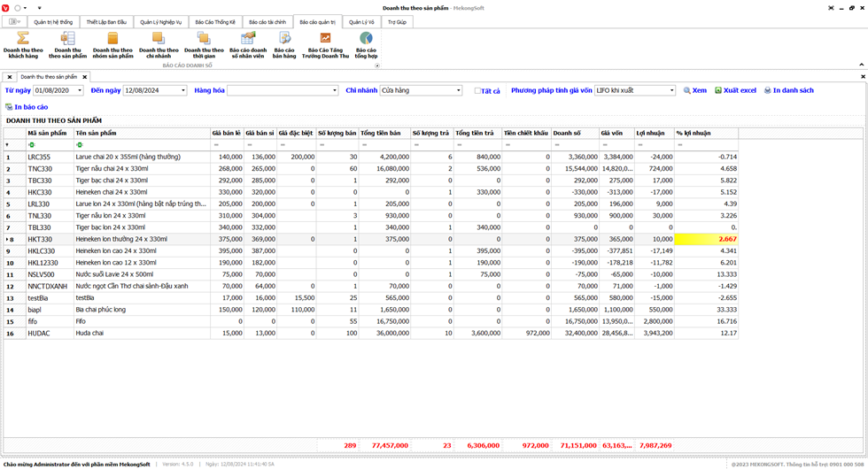
Task: Open Doanh thu theo nhóm sản phẩm report
Action: coord(112,43)
